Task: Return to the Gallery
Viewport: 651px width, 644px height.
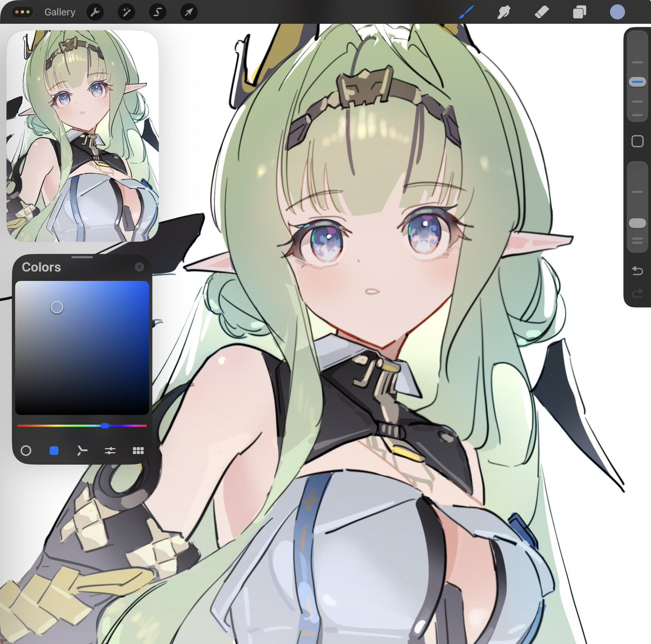Action: tap(59, 12)
